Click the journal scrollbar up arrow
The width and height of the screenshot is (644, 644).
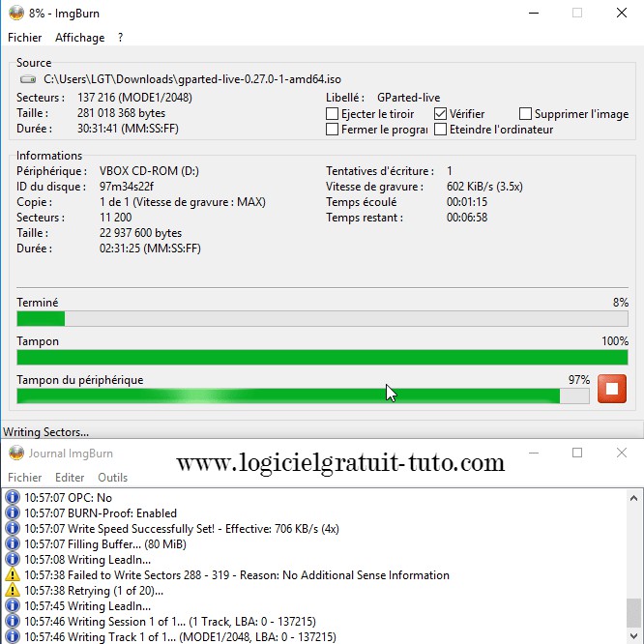pyautogui.click(x=633, y=498)
